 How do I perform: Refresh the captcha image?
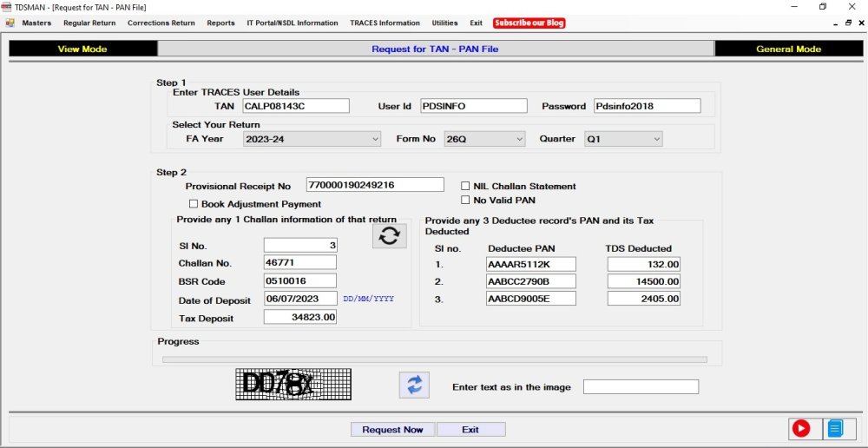[x=414, y=385]
